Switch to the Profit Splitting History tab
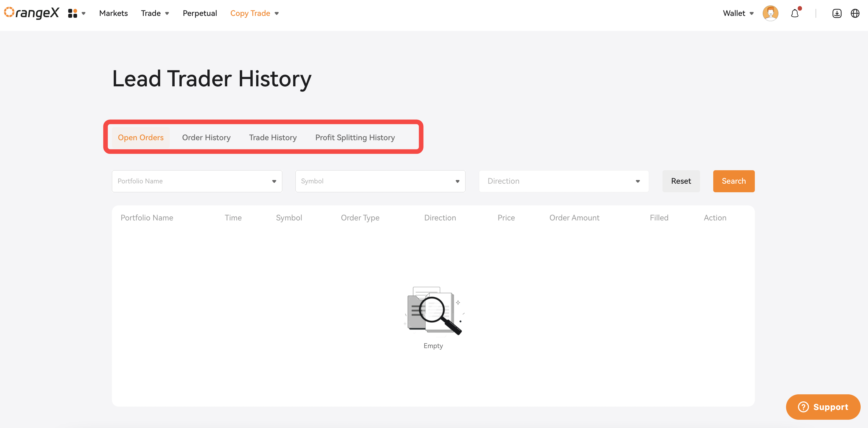868x428 pixels. [x=355, y=137]
